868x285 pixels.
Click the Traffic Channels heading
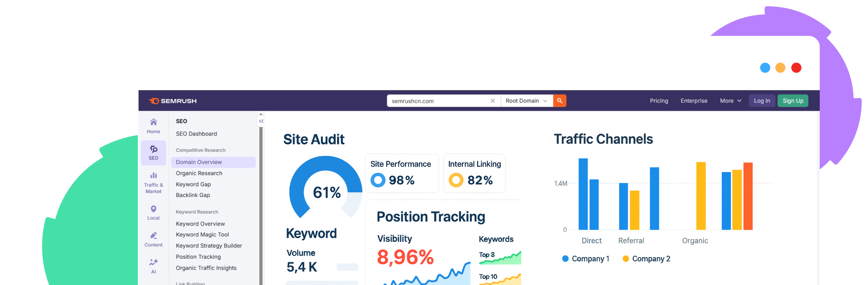[603, 139]
